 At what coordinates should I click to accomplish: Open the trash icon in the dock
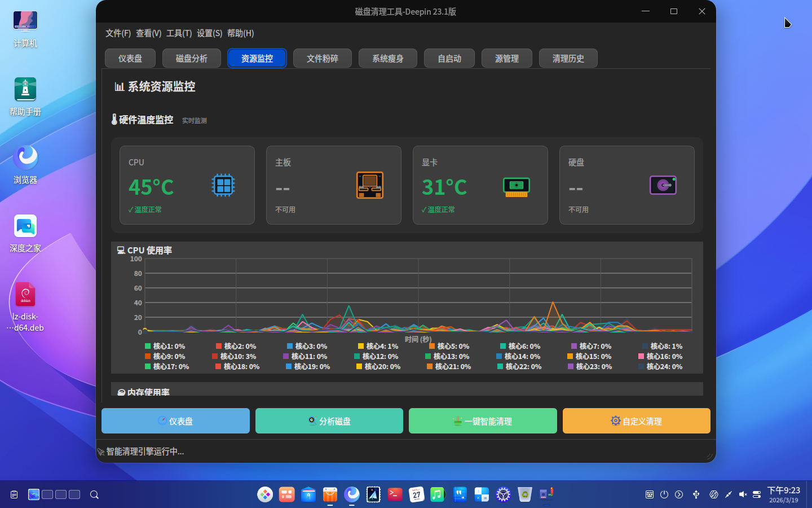[524, 494]
